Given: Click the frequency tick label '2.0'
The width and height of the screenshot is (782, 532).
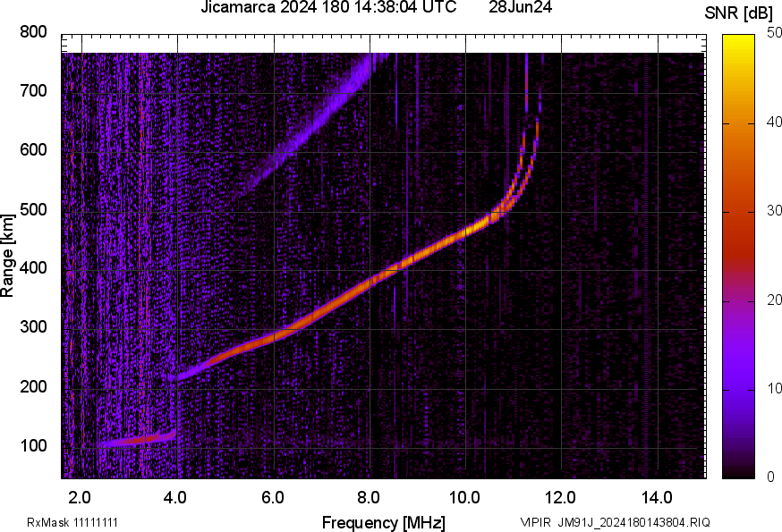Looking at the screenshot, I should point(80,497).
